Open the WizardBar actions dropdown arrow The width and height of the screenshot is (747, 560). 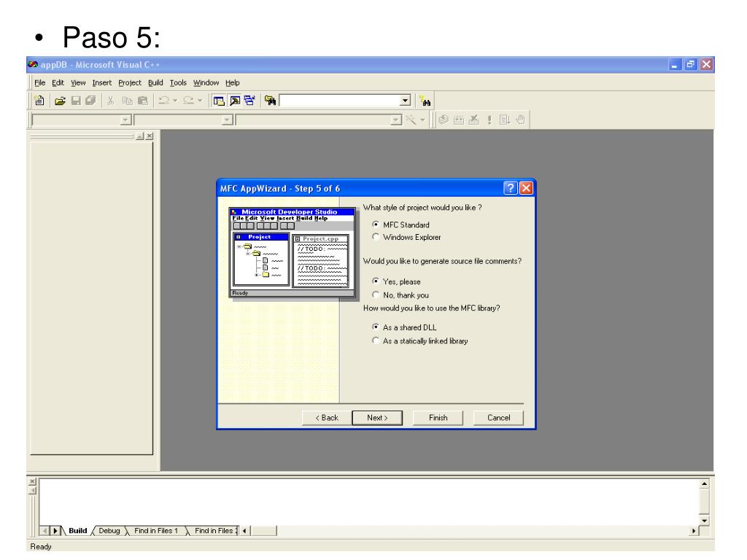point(422,120)
